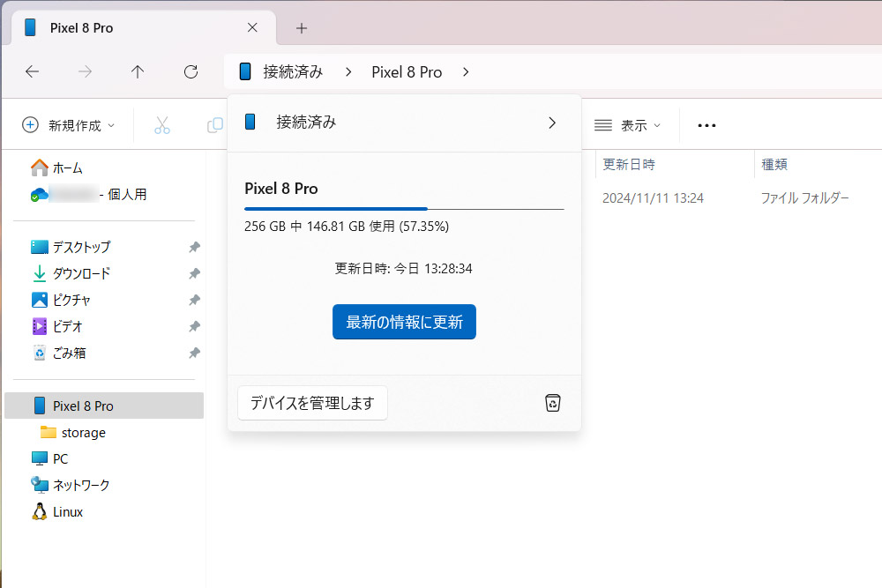Open the OneDrive 個人用 sidebar entry
882x588 pixels.
pyautogui.click(x=88, y=194)
